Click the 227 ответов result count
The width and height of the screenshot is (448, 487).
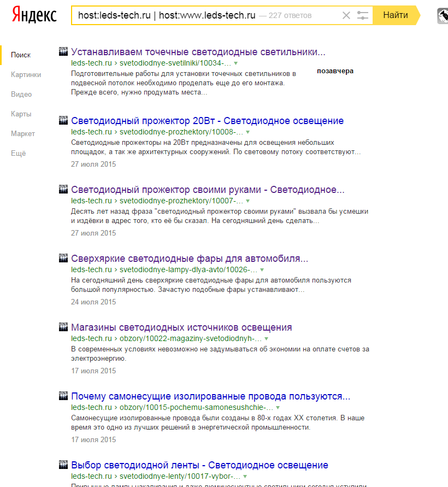(x=290, y=15)
